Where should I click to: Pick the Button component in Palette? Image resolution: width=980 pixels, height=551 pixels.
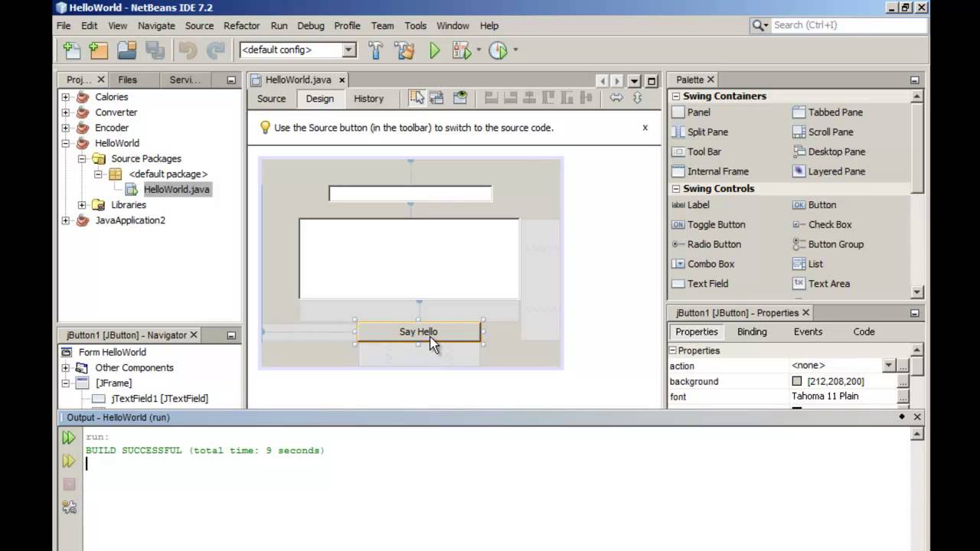point(814,205)
